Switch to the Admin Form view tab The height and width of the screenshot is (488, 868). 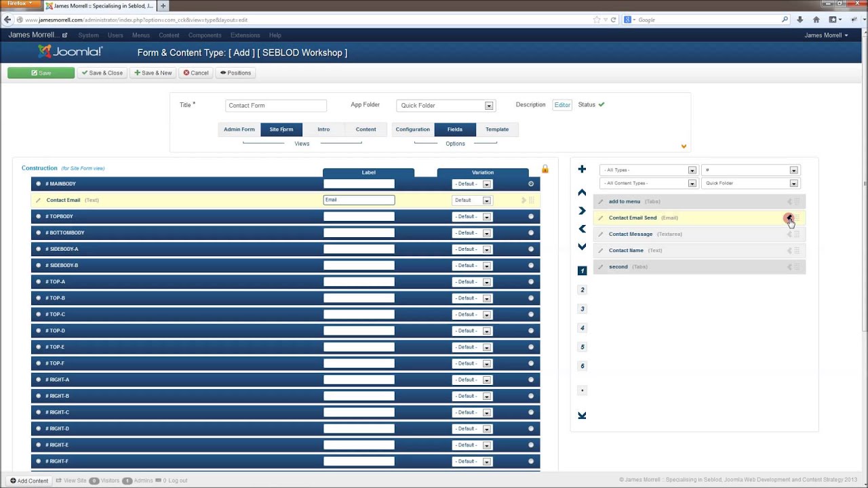click(x=239, y=129)
